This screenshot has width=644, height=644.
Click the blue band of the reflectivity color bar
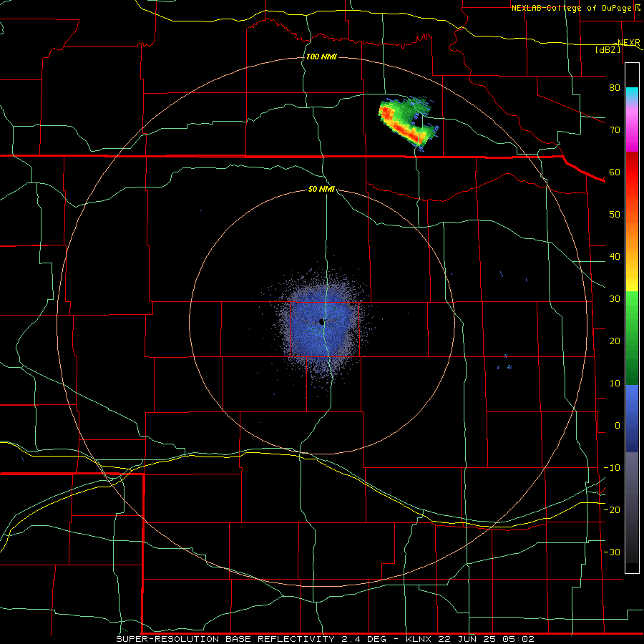(x=632, y=419)
